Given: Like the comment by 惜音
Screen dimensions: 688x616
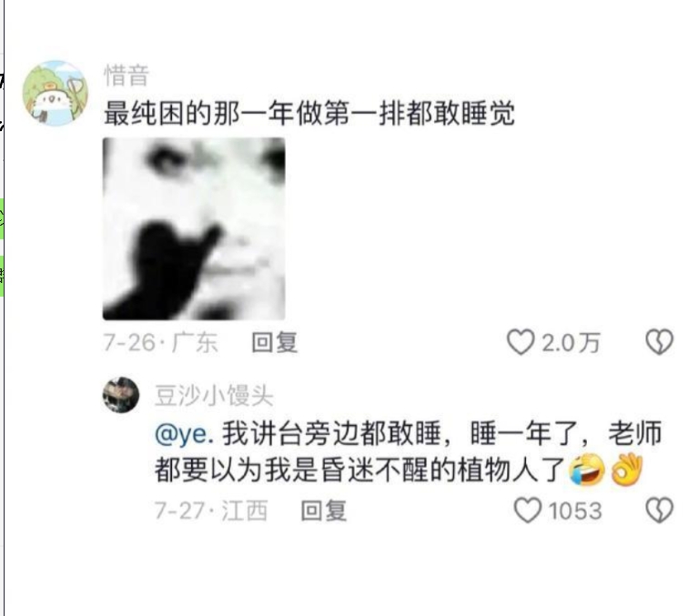Looking at the screenshot, I should click(x=521, y=342).
